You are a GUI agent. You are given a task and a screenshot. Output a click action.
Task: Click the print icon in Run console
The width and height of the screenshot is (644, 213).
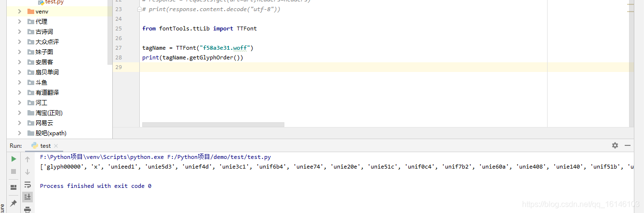pos(27,210)
